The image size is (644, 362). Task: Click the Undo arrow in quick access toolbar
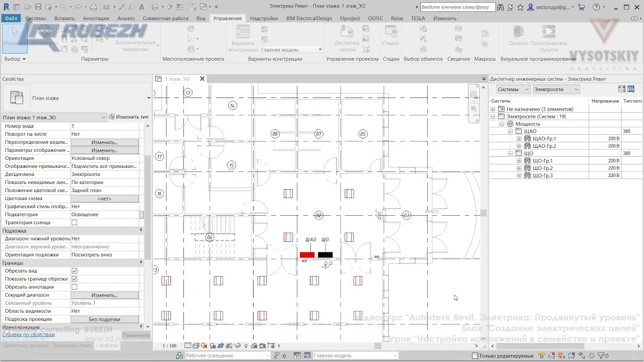63,7
